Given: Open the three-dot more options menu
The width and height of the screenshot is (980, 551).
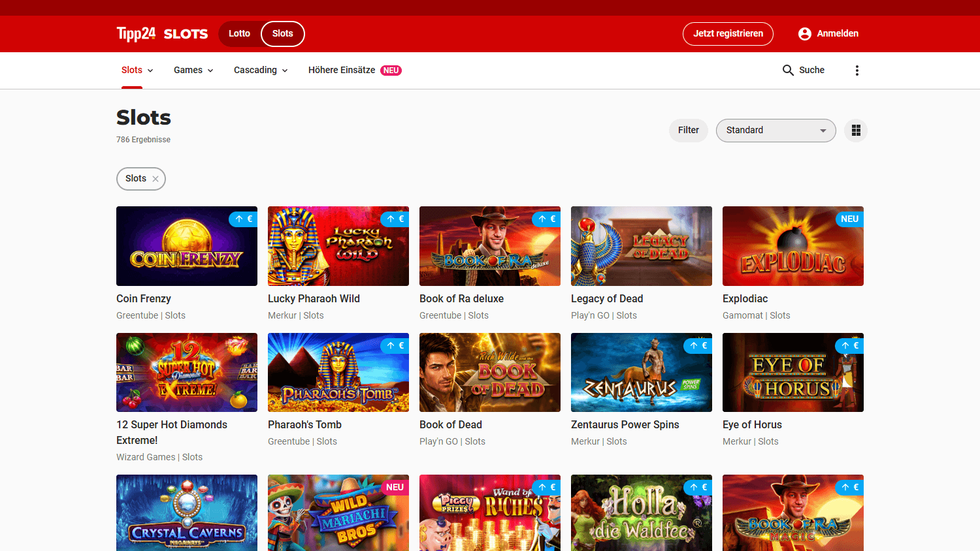Looking at the screenshot, I should point(857,71).
